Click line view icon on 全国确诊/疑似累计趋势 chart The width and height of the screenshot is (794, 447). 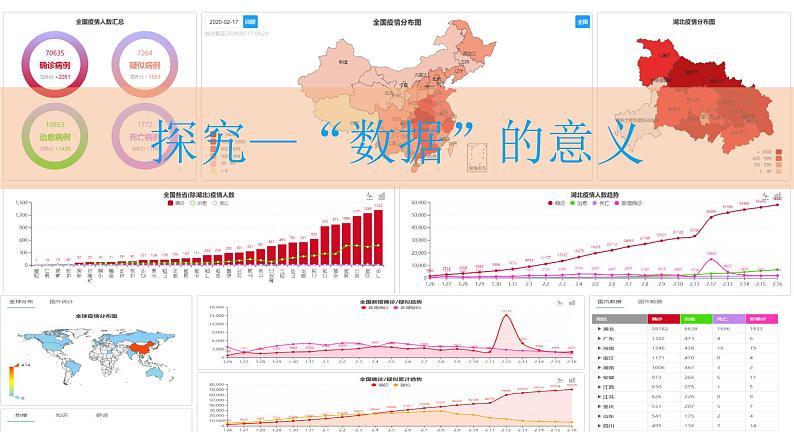560,381
